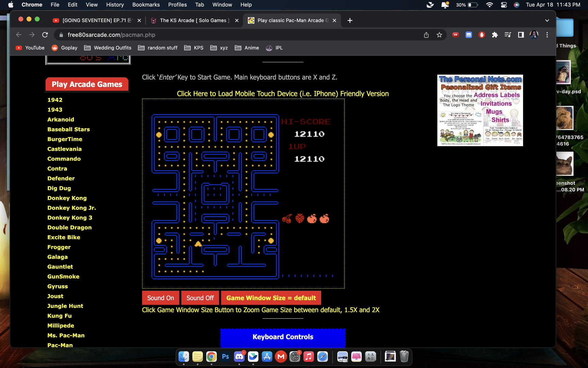This screenshot has height=368, width=588.
Task: Open the History menu in menu bar
Action: coord(115,5)
